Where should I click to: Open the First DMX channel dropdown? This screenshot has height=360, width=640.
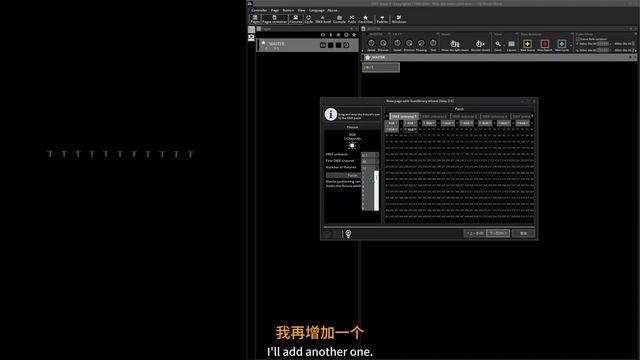(370, 161)
